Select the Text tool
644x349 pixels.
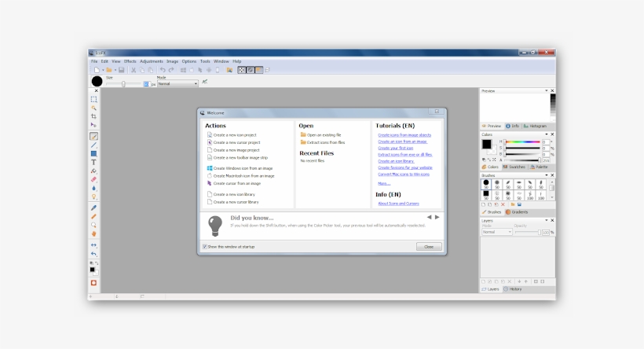93,162
